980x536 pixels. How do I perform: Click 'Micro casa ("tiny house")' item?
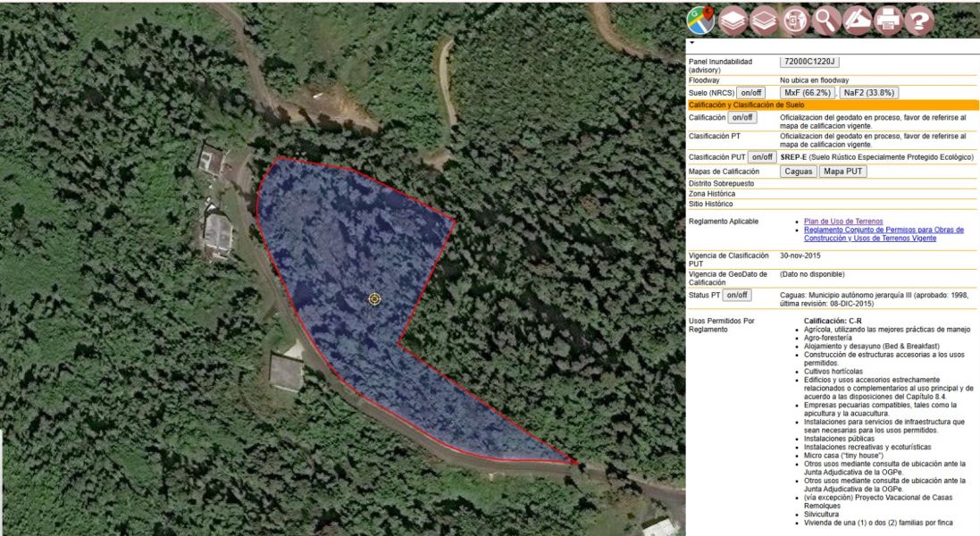(843, 456)
